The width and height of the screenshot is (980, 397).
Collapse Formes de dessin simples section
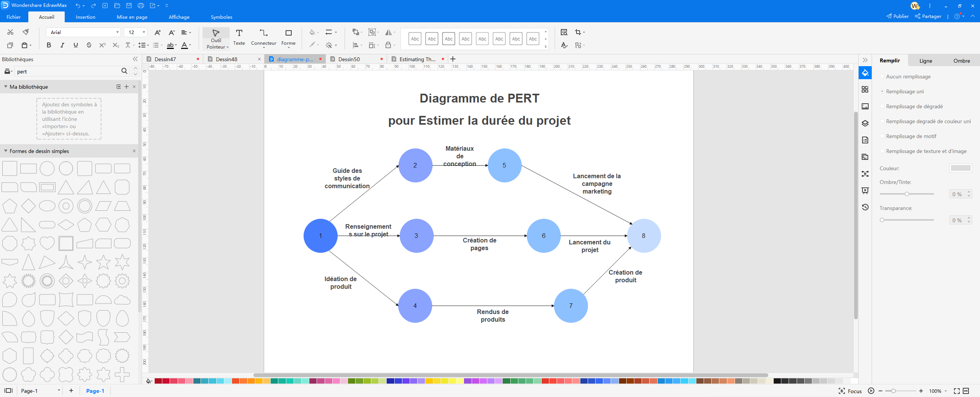pyautogui.click(x=6, y=151)
